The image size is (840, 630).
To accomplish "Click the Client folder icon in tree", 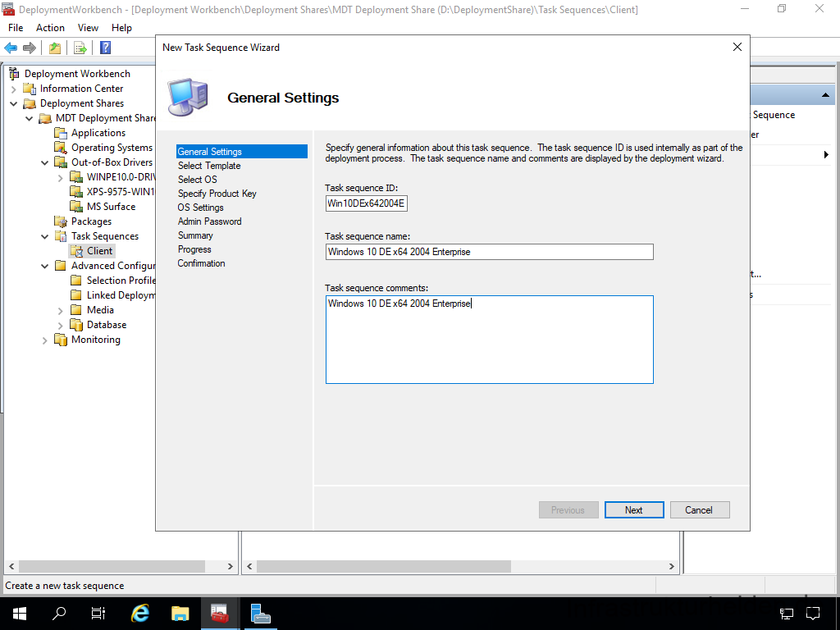I will [76, 251].
